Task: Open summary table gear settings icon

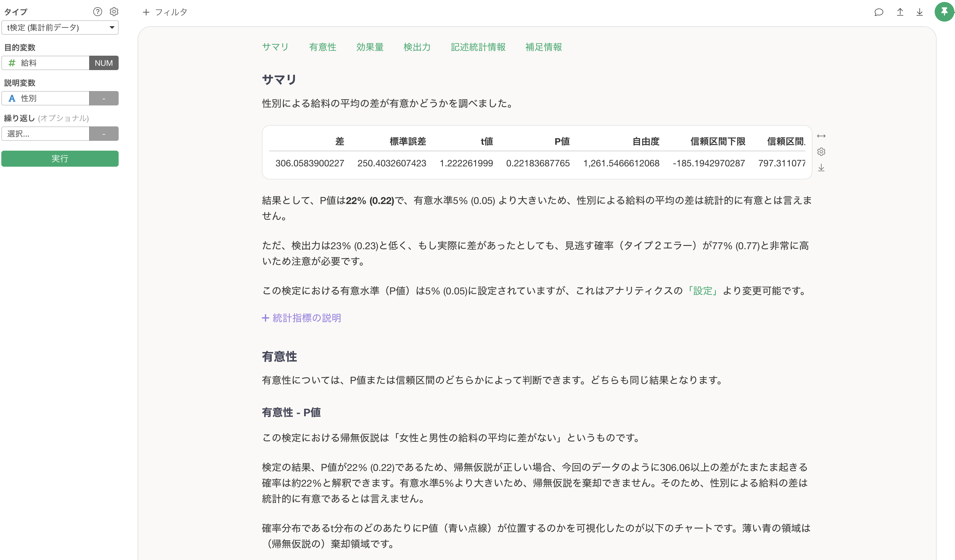Action: click(x=821, y=152)
